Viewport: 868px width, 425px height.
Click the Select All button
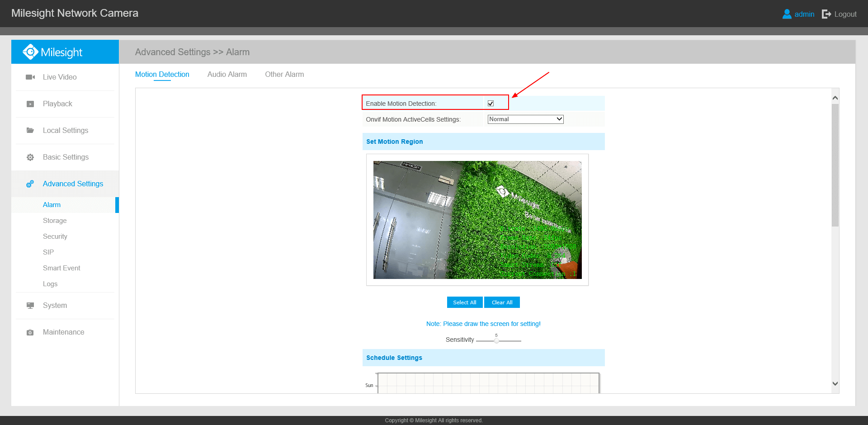(x=464, y=302)
